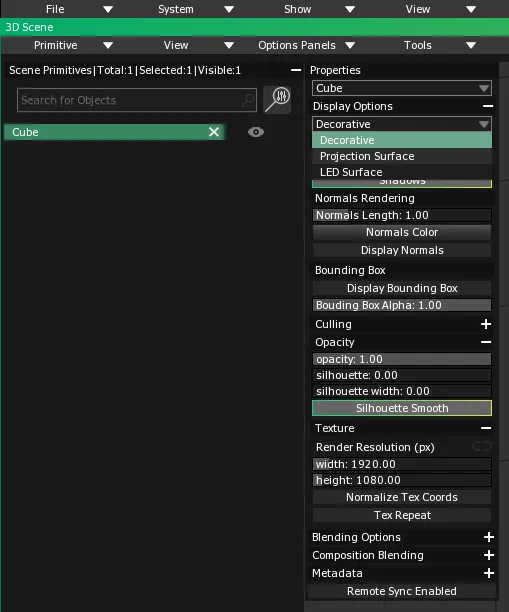Open the Cube object dropdown in Properties
Viewport: 509px width, 612px height.
point(402,88)
